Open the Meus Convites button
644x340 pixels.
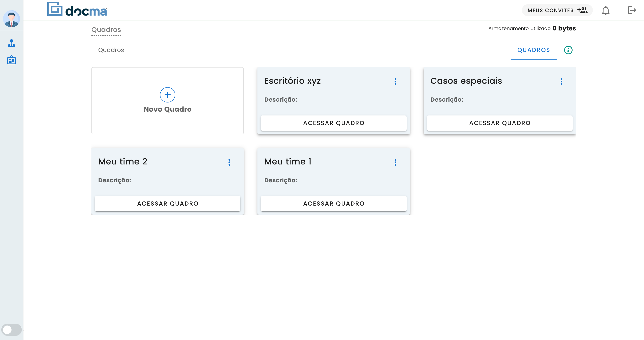click(x=557, y=10)
